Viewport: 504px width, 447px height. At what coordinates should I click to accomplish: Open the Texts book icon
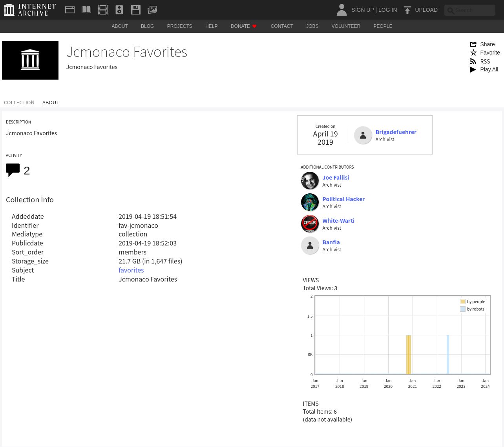pos(86,10)
